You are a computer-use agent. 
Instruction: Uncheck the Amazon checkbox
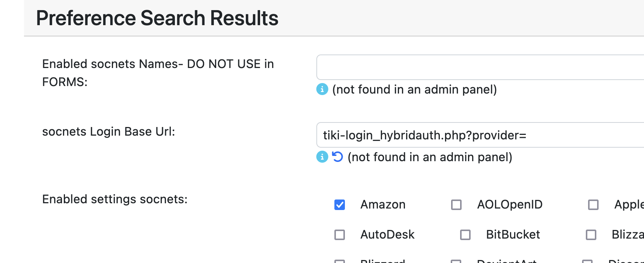[340, 205]
